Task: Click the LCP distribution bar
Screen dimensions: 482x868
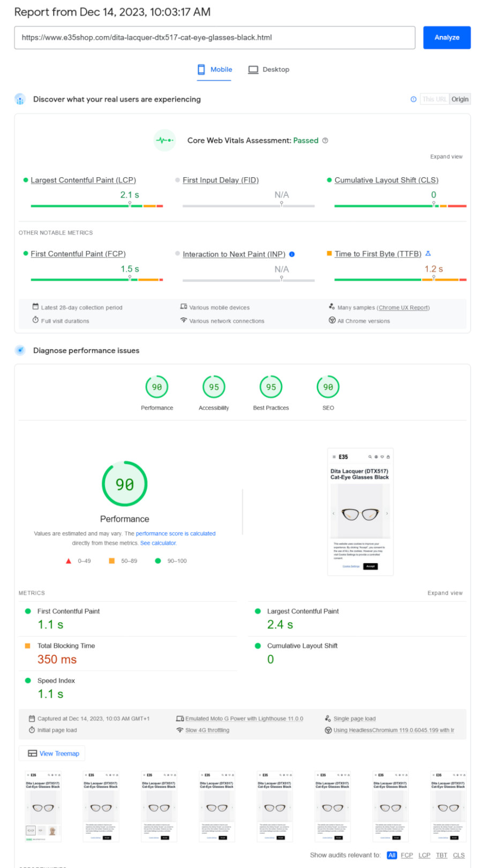Action: 97,206
